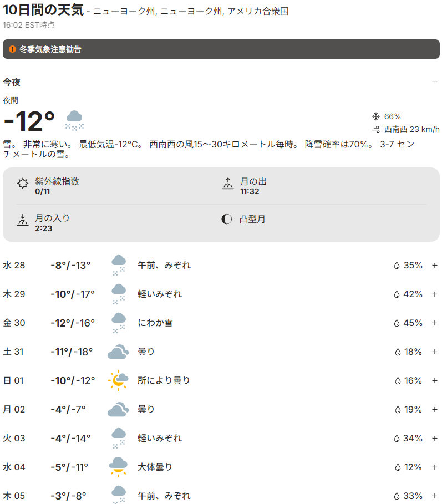
Task: Click the moonrise icon beside 月の出
Action: (x=227, y=184)
